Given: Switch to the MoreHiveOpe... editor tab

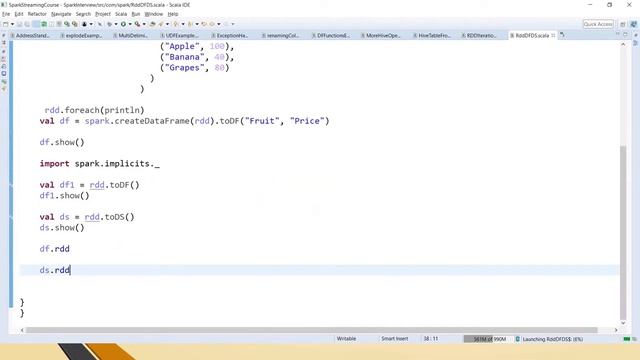Looking at the screenshot, I should click(380, 36).
